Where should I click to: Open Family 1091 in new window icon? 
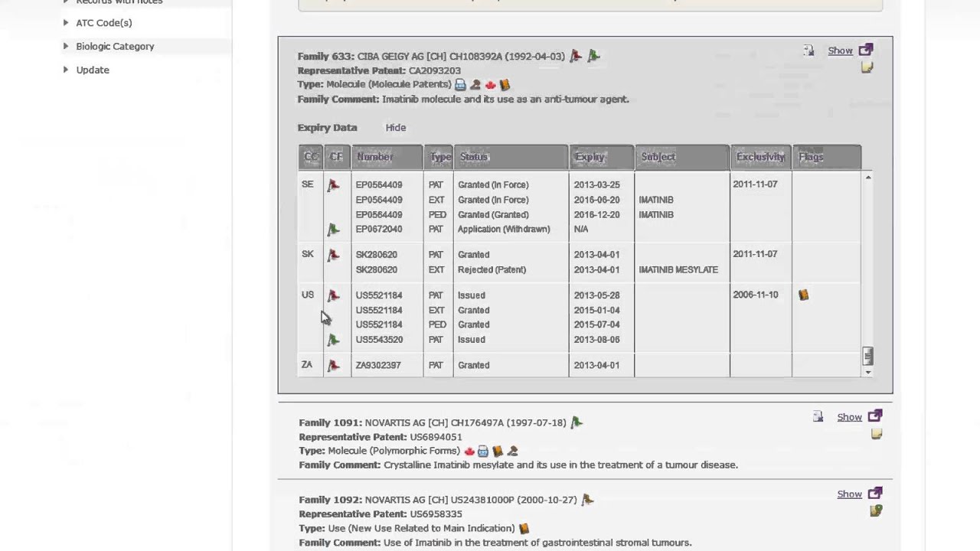tap(875, 416)
